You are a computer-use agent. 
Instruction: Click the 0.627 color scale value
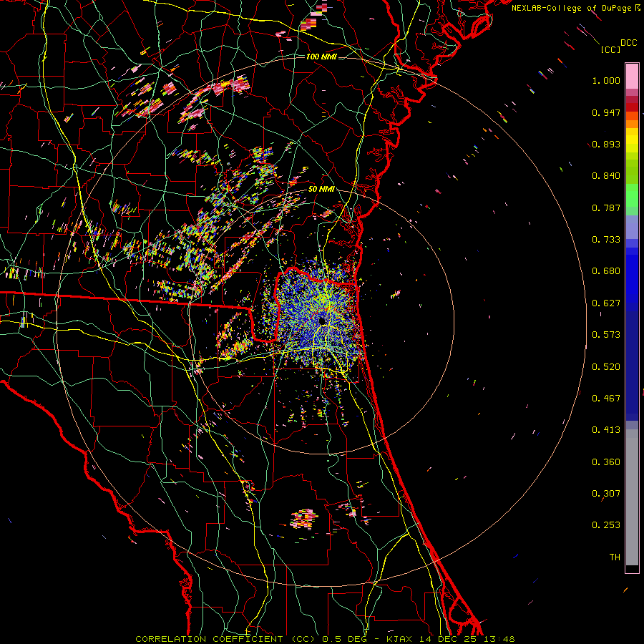[606, 303]
